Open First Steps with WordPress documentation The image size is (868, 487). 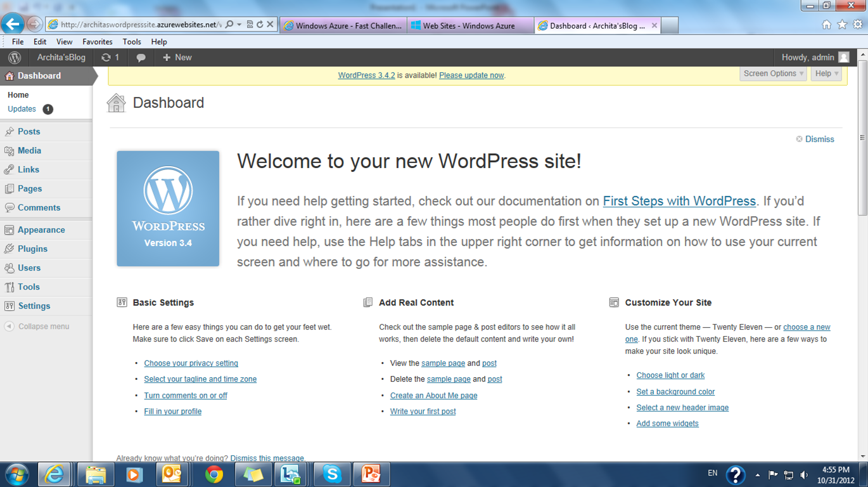point(679,201)
